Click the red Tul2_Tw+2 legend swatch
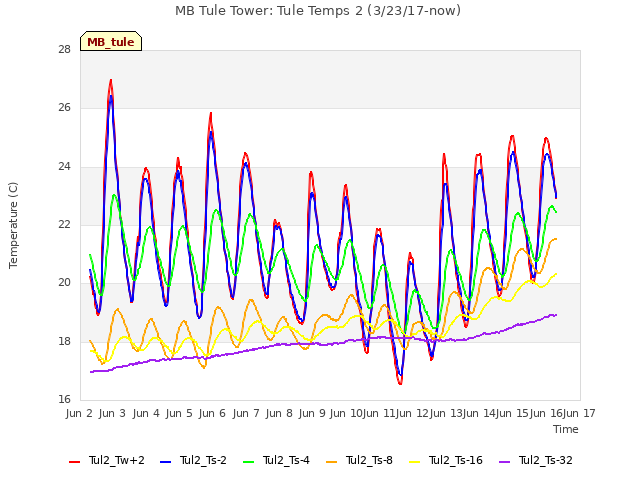This screenshot has width=640, height=480. point(75,462)
